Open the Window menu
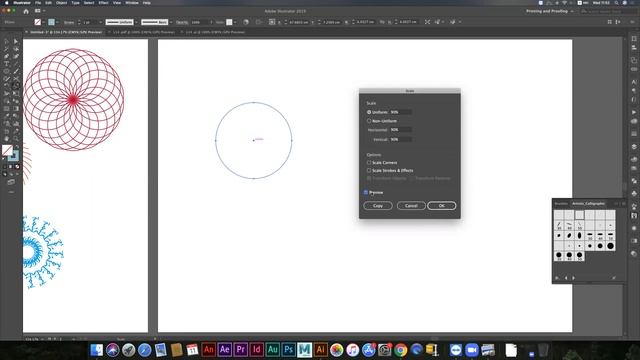 [x=132, y=2]
